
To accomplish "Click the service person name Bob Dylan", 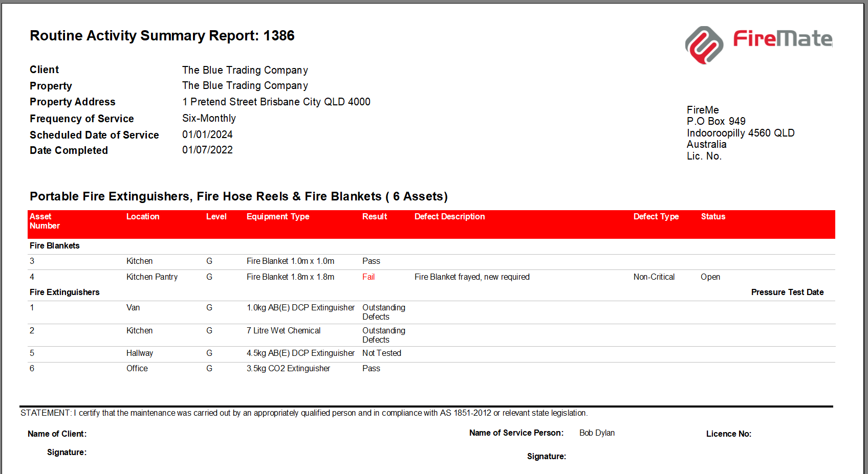I will (x=596, y=433).
